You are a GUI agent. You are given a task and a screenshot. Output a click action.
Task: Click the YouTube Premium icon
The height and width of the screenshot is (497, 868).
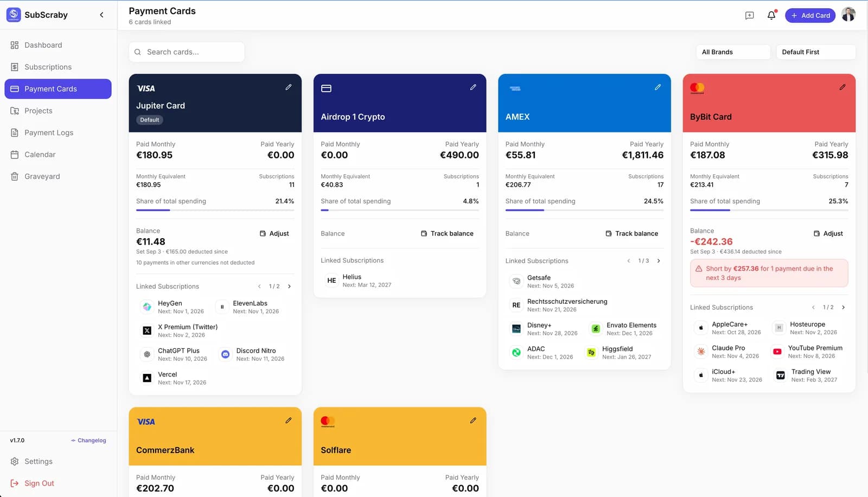click(x=777, y=352)
